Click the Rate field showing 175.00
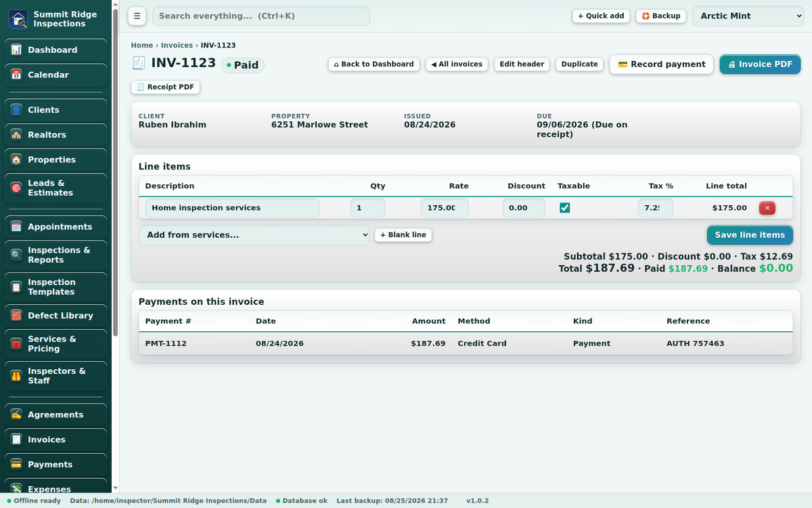 (445, 208)
